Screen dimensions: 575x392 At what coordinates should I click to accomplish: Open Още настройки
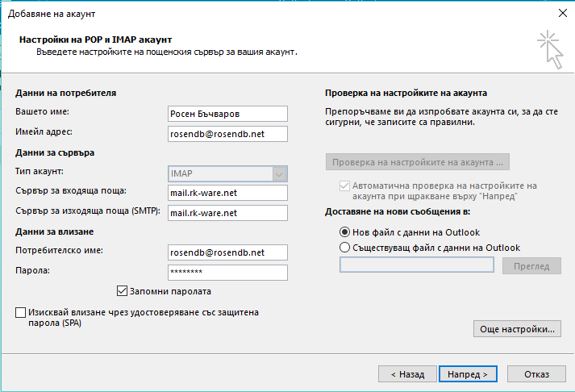pyautogui.click(x=517, y=329)
